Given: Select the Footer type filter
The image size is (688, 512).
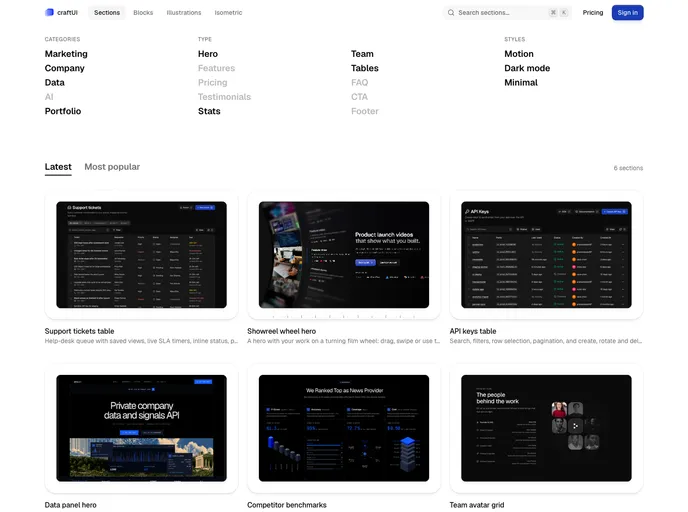Looking at the screenshot, I should (x=365, y=111).
